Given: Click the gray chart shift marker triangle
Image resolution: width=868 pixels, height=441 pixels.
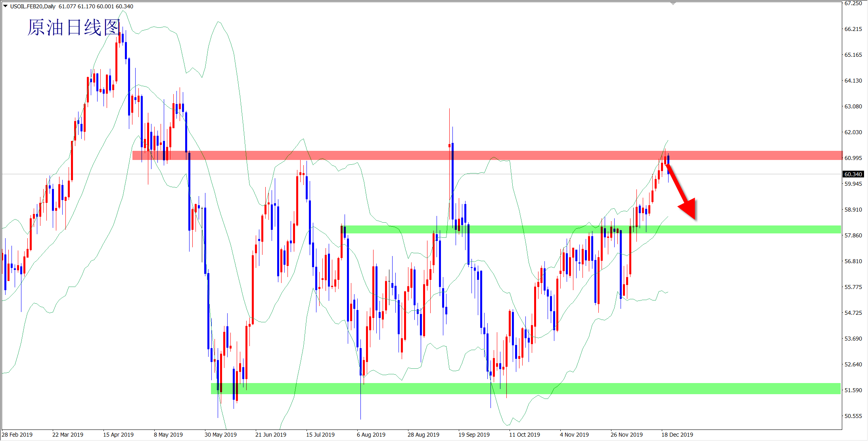Looking at the screenshot, I should (x=673, y=4).
